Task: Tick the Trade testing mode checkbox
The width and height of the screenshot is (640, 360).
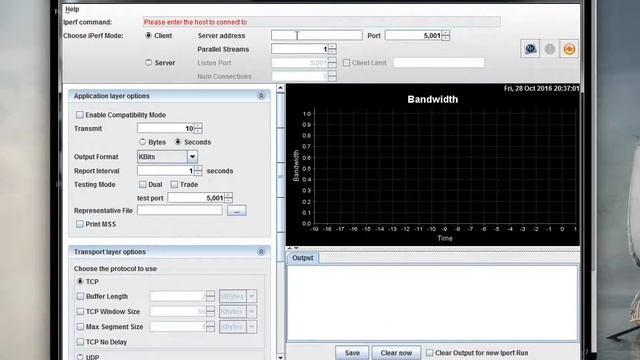Action: pos(174,184)
